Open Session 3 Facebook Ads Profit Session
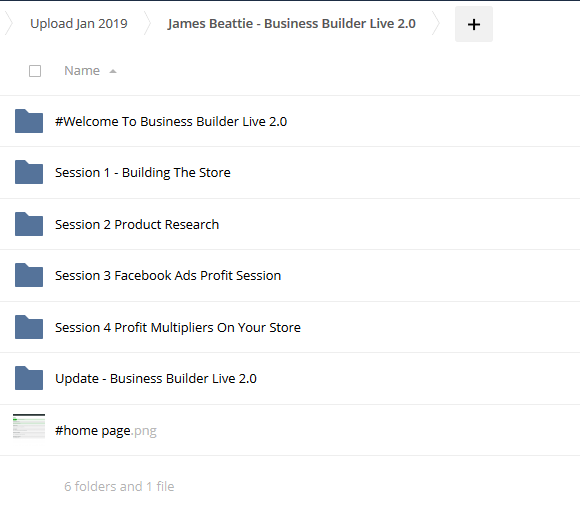The image size is (580, 514). 168,275
